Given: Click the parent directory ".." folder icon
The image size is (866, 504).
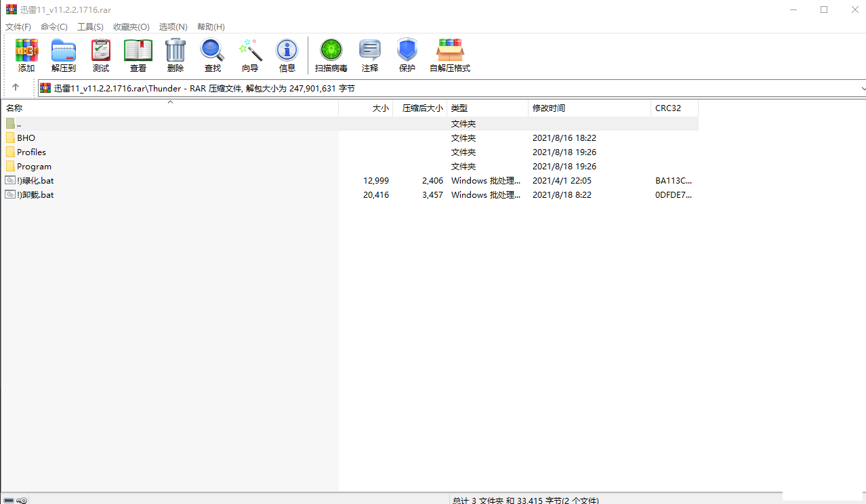Looking at the screenshot, I should coord(10,123).
